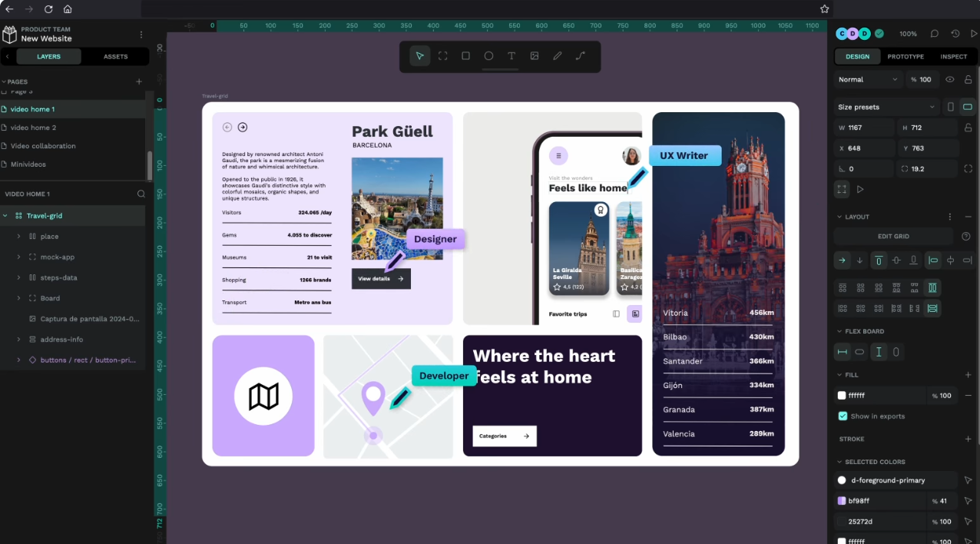Screen dimensions: 980x544
Task: Select the Rectangle tool in the toolbar
Action: tap(465, 56)
